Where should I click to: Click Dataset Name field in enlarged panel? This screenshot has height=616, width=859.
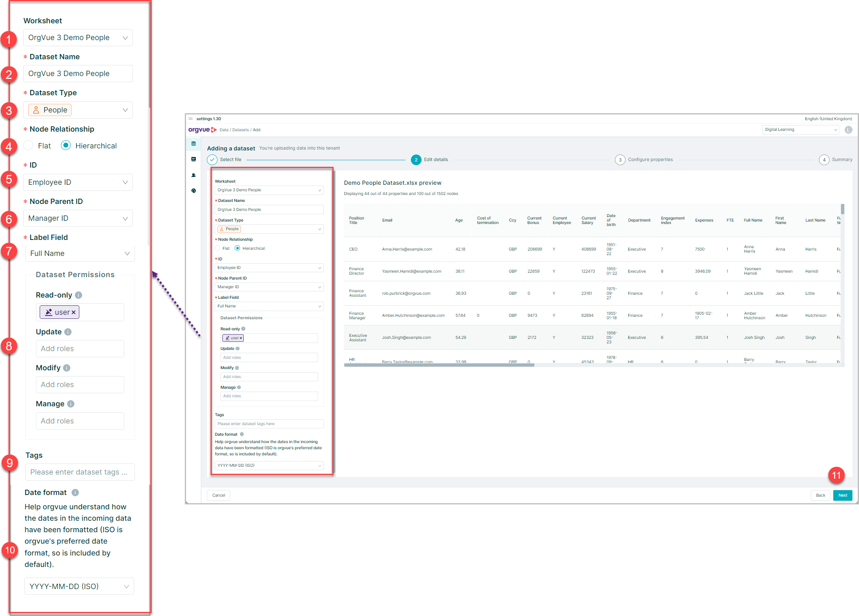pos(78,74)
